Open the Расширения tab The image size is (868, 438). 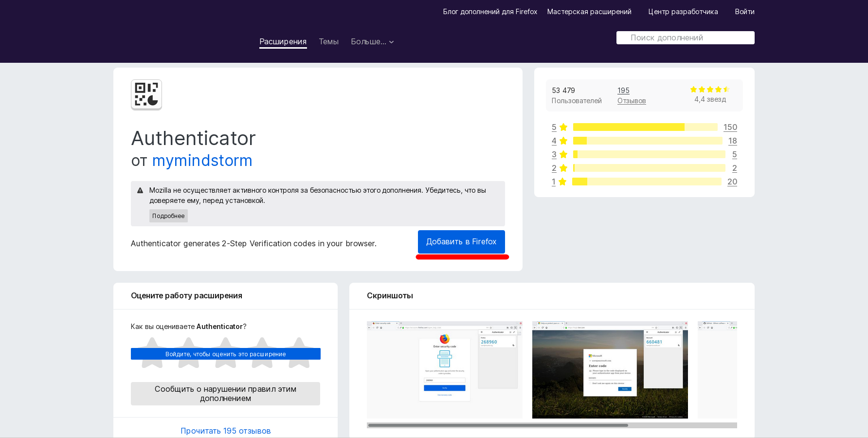(283, 42)
